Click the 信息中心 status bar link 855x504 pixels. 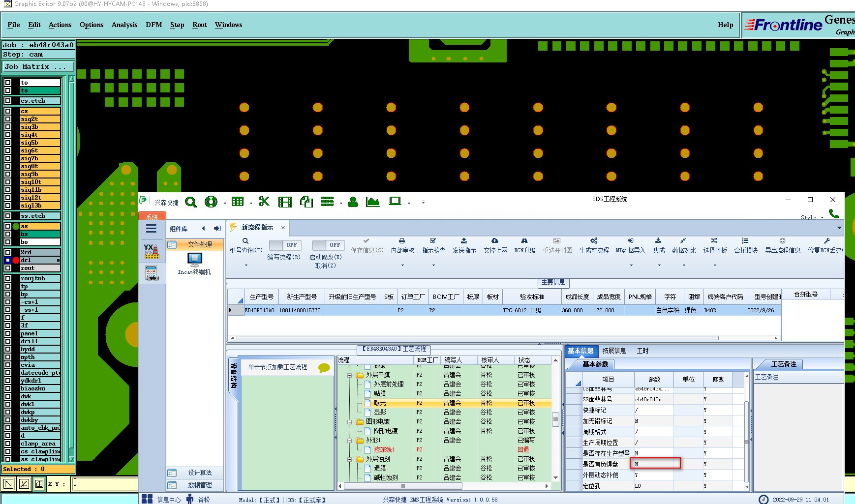click(169, 500)
